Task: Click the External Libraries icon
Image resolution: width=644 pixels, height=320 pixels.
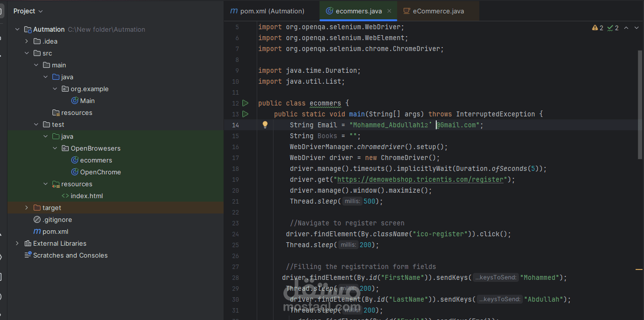Action: tap(28, 243)
